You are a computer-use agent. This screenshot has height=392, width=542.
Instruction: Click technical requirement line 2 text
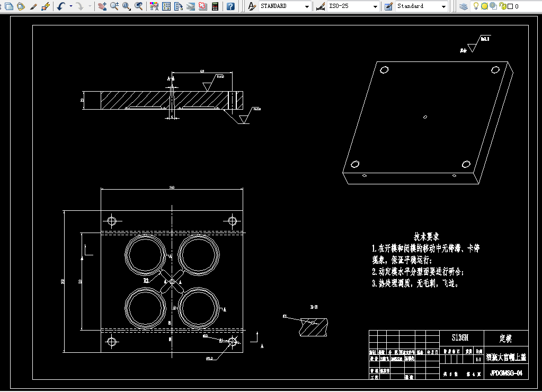[x=418, y=272]
